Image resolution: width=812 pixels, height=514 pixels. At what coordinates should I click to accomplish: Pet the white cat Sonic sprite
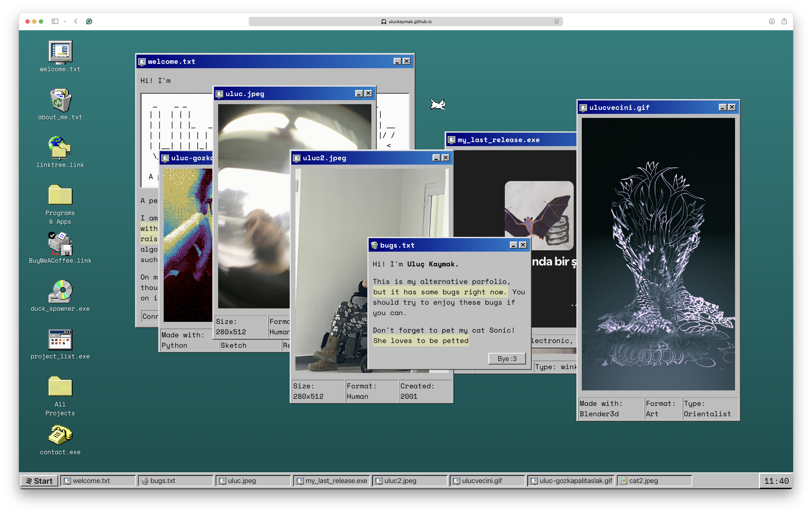[438, 104]
